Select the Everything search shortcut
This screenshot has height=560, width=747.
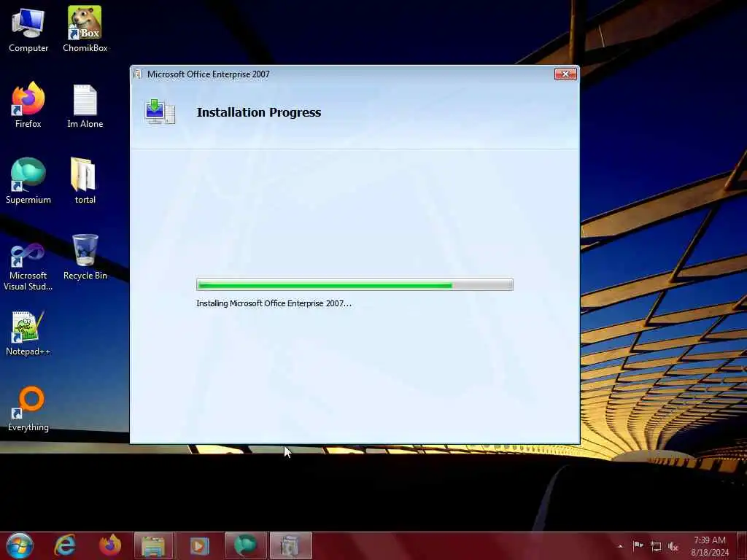click(28, 409)
